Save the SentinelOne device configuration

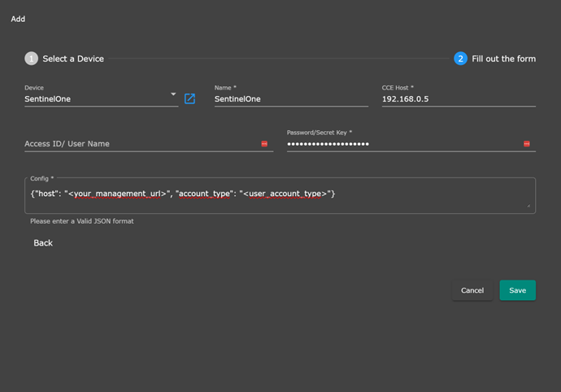pos(517,290)
